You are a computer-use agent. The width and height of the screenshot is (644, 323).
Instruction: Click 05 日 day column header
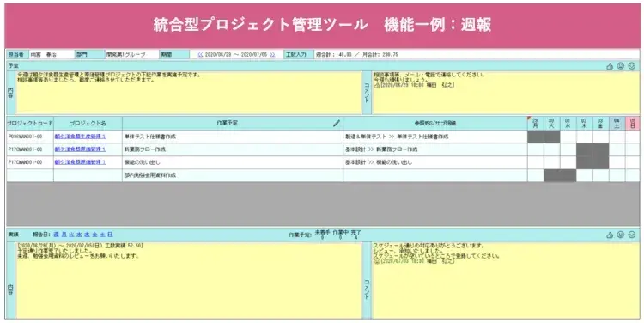pyautogui.click(x=633, y=124)
